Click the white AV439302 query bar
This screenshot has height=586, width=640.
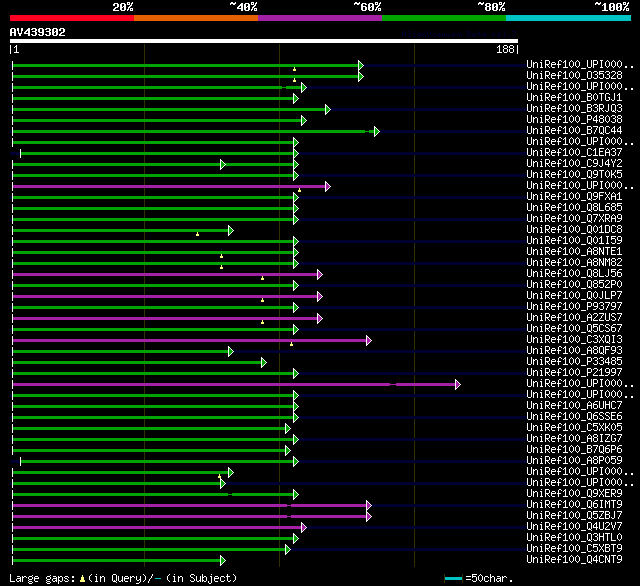(x=264, y=41)
